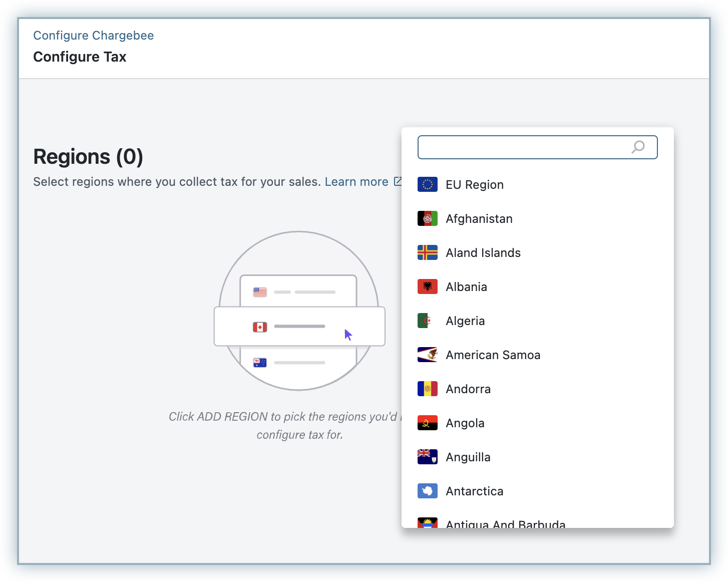Choose Angola in the region dropdown
Viewport: 728px width, 582px height.
465,423
